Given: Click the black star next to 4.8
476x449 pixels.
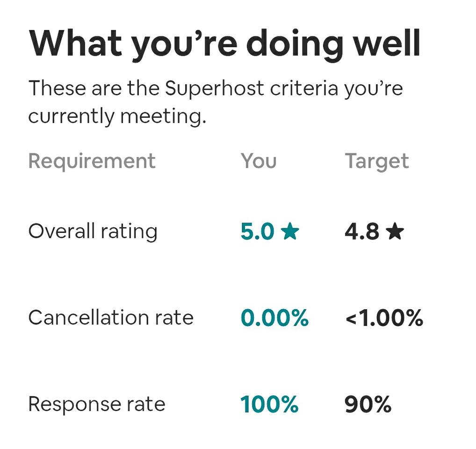Looking at the screenshot, I should (x=395, y=231).
